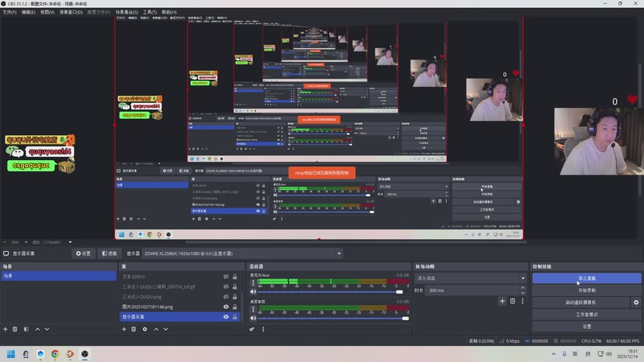Open the 视图(V) menu

pyautogui.click(x=47, y=12)
